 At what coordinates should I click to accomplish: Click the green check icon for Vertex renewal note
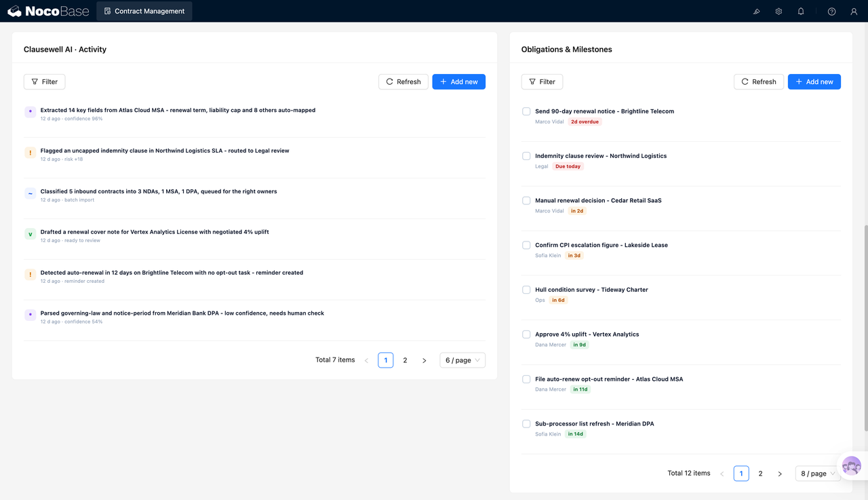tap(30, 234)
